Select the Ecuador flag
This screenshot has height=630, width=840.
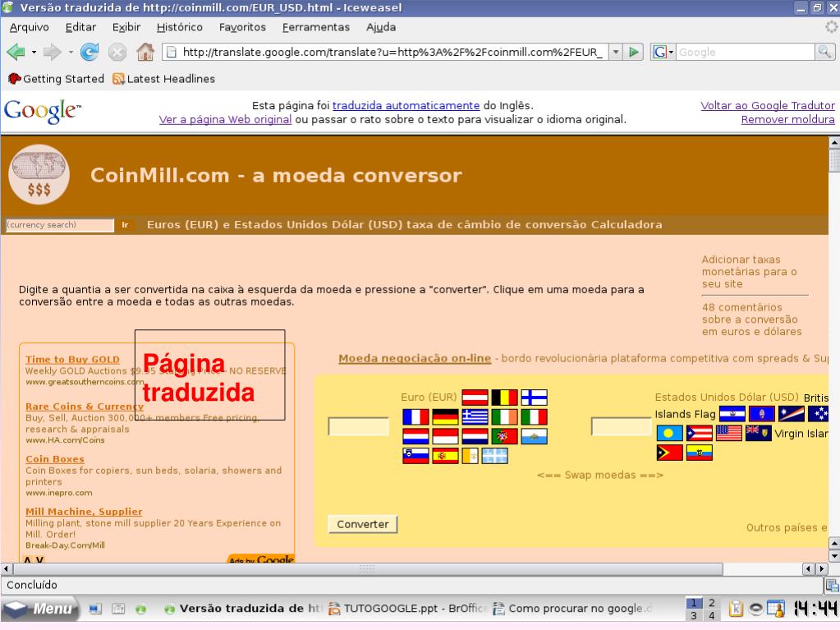pos(699,453)
